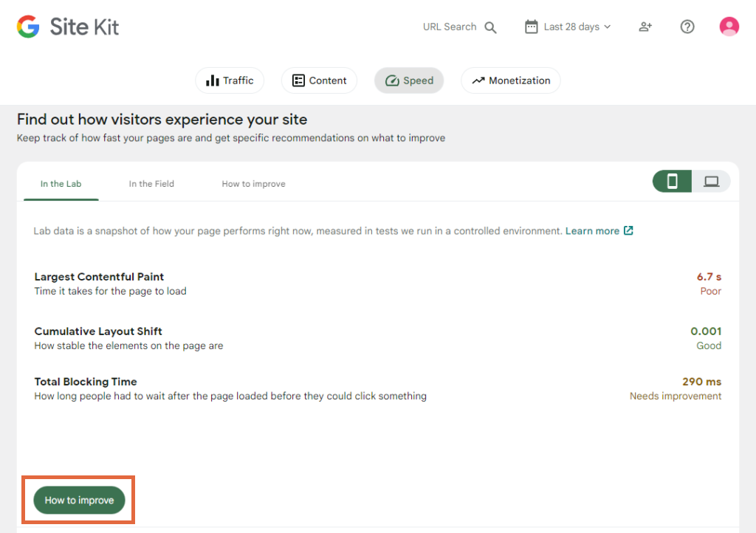Click the Cumulative Layout Shift heading

coord(98,331)
